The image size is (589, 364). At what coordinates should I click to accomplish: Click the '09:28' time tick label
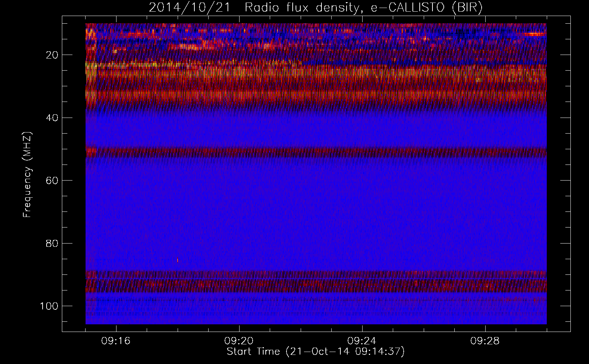tap(485, 341)
